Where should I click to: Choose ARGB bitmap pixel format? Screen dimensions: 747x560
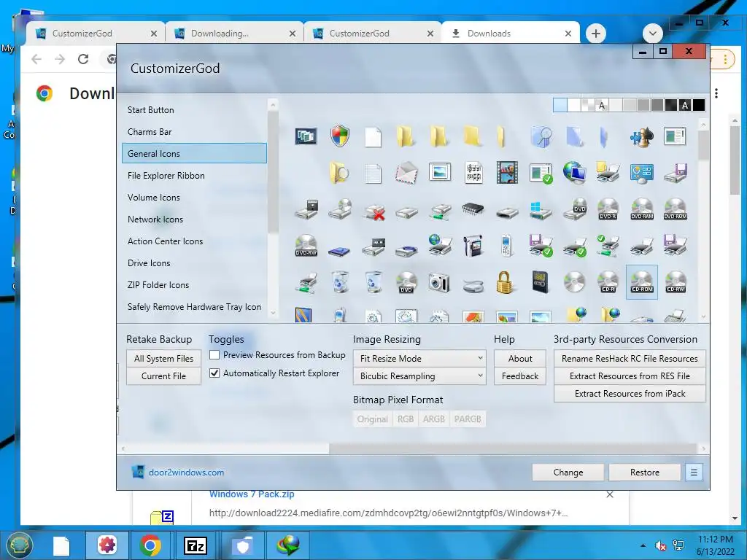(x=434, y=419)
